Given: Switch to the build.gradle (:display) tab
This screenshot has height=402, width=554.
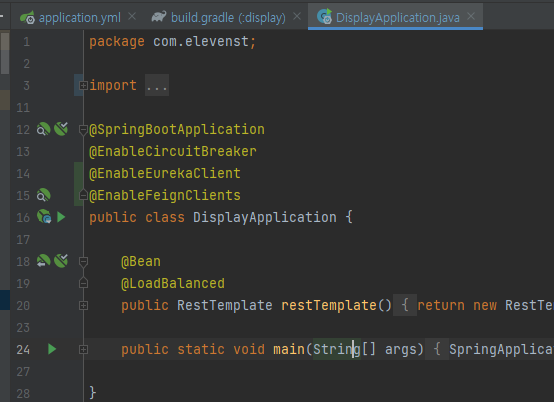Looking at the screenshot, I should [x=225, y=17].
